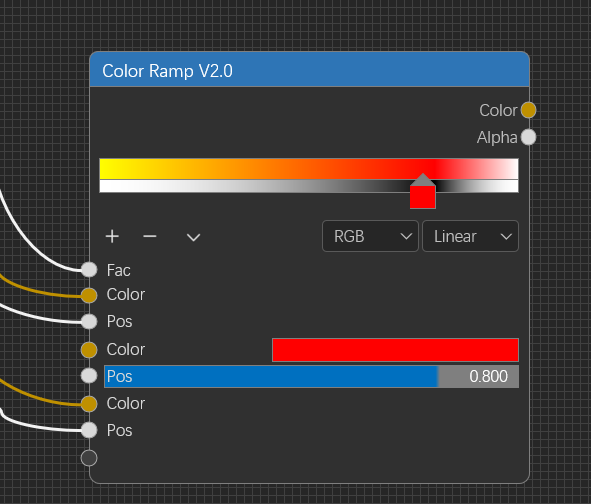Screen dimensions: 591x504
Task: Click the bottom Pos input socket
Action: coord(89,430)
